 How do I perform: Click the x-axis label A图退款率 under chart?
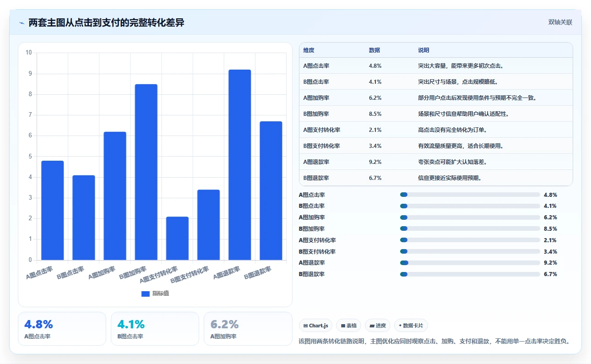pyautogui.click(x=227, y=273)
